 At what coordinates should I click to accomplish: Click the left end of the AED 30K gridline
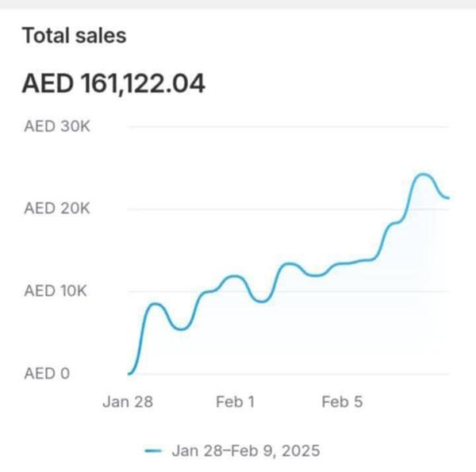130,127
